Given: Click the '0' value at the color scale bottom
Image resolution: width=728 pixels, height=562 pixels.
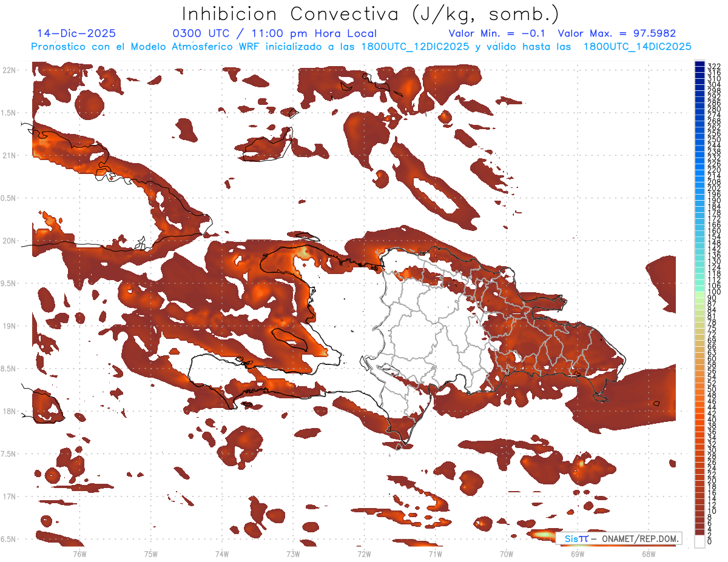Looking at the screenshot, I should pyautogui.click(x=710, y=541).
